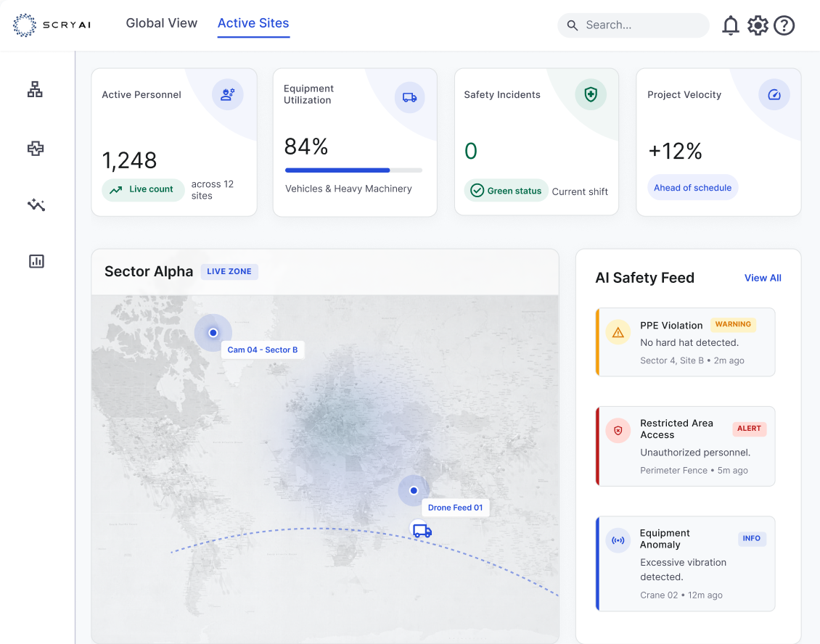The width and height of the screenshot is (820, 644).
Task: Click the PPE Violation warning triangle icon
Action: [618, 332]
